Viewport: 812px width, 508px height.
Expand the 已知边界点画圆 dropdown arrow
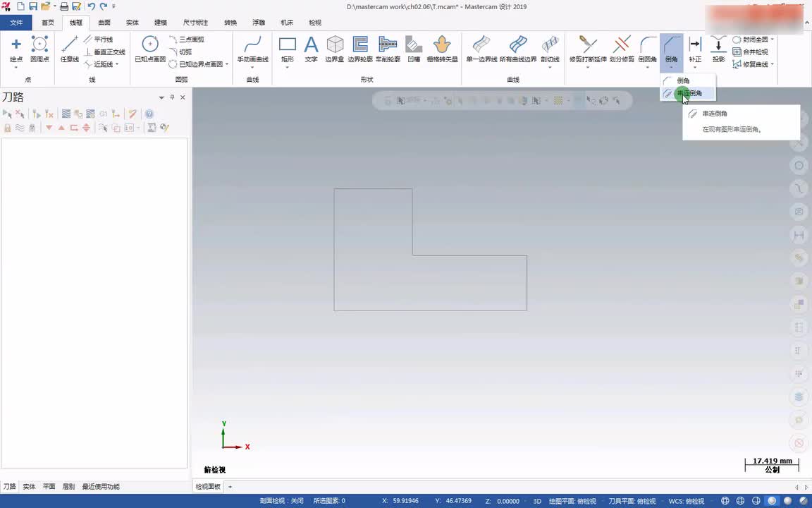(227, 64)
